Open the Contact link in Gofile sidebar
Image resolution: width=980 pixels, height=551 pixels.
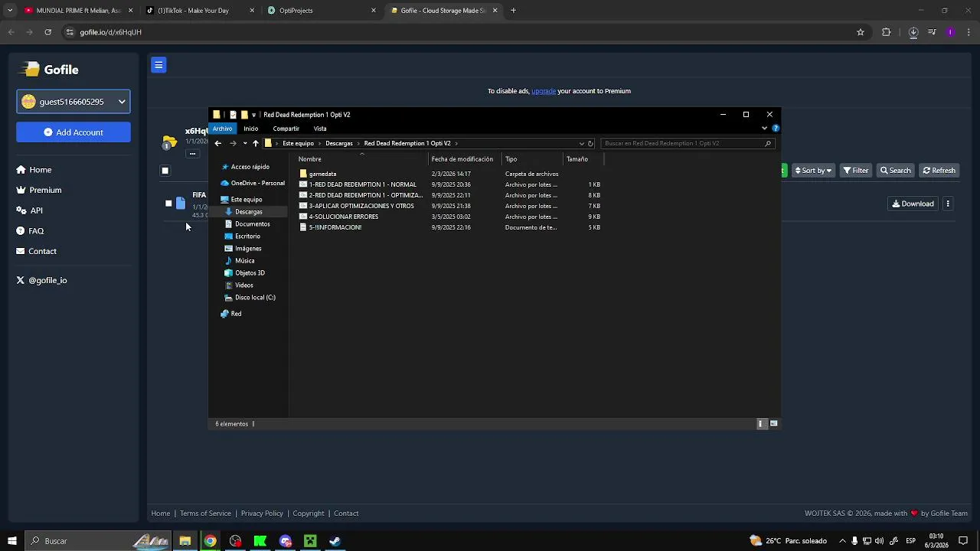(x=36, y=251)
